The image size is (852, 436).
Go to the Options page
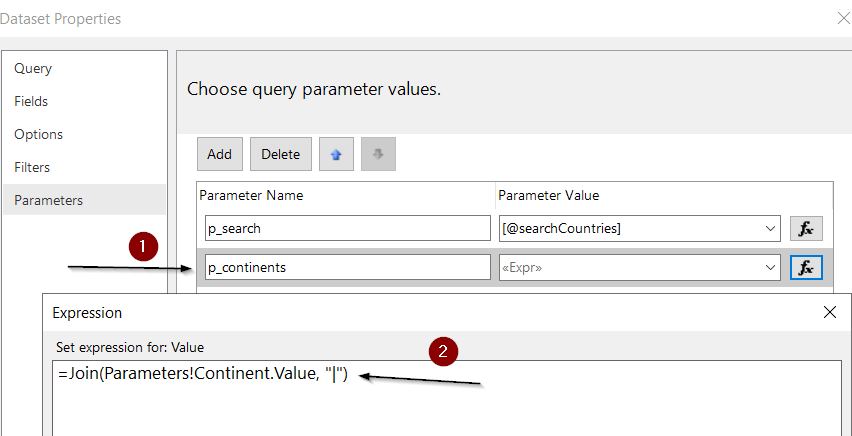(x=39, y=134)
